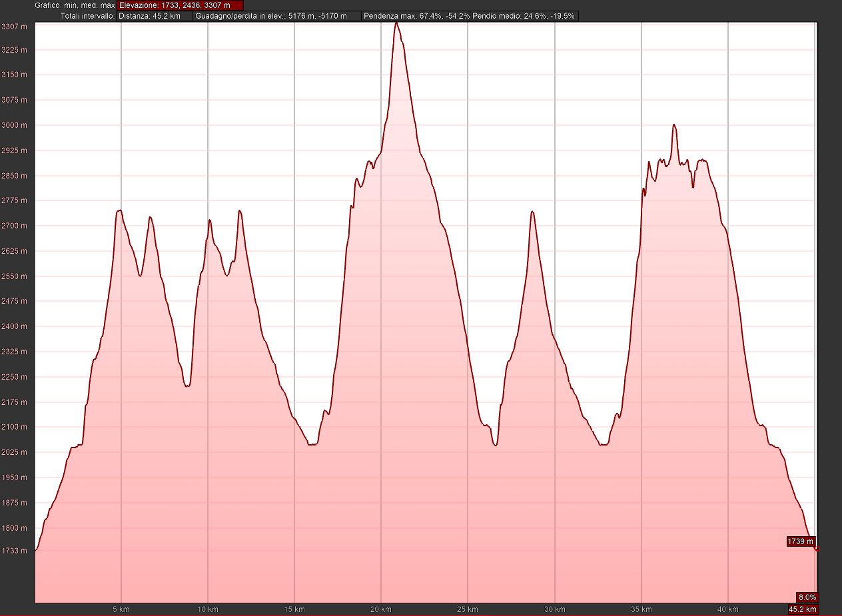Screen dimensions: 842x616
Task: Click the 3307 m label on elevation axis
Action: pos(14,27)
